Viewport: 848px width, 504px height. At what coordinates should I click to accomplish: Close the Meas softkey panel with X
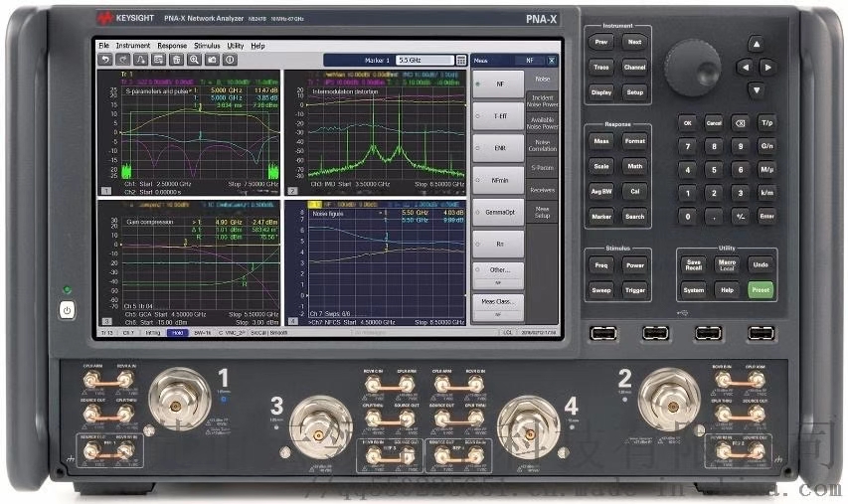(x=551, y=61)
